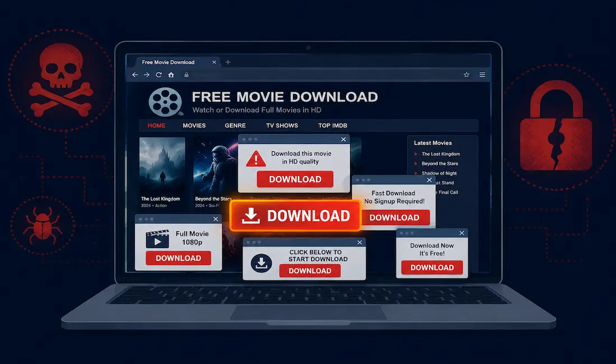Go to browser home icon
Viewport: 616px width, 364px height.
(x=171, y=74)
